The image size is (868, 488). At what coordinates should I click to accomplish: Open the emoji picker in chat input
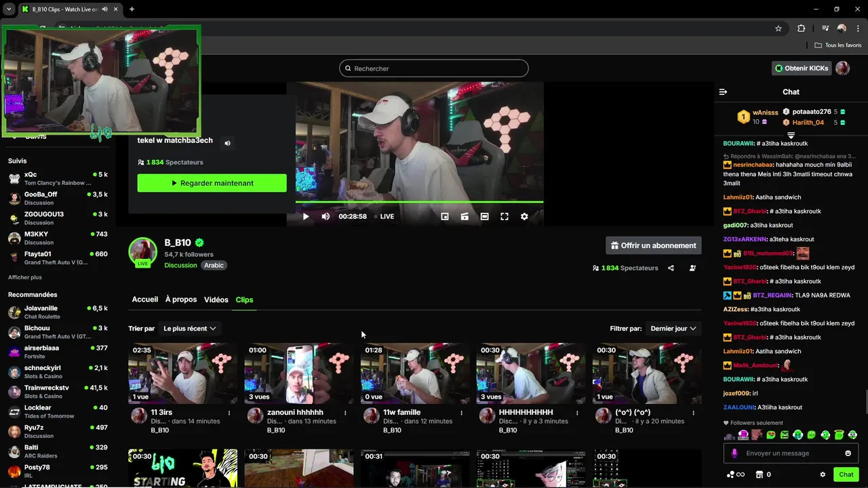(848, 453)
